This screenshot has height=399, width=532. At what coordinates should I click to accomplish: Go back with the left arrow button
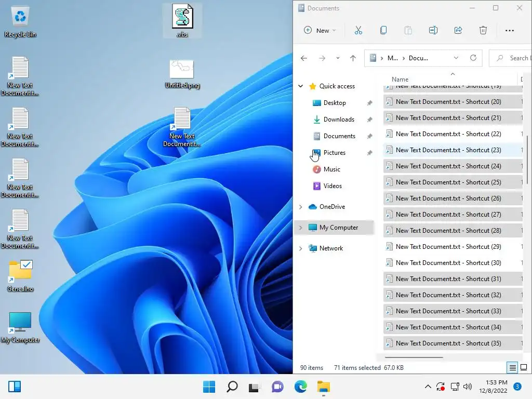click(304, 58)
